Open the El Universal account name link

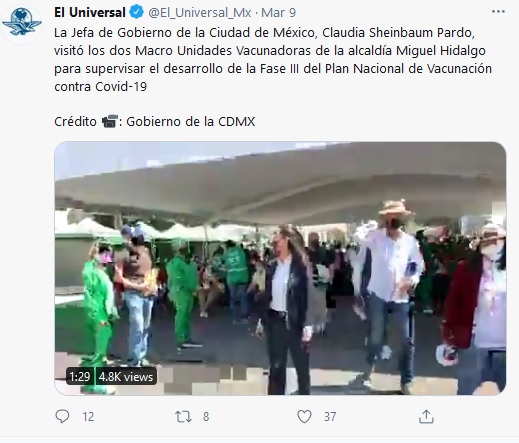pos(90,12)
